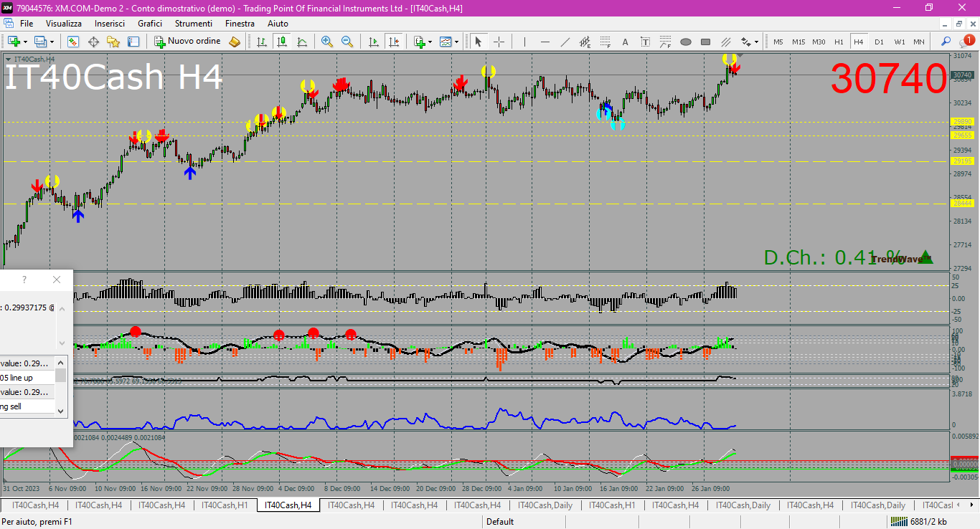Select the trendline drawing tool
Viewport: 980px width, 529px height.
[x=565, y=42]
